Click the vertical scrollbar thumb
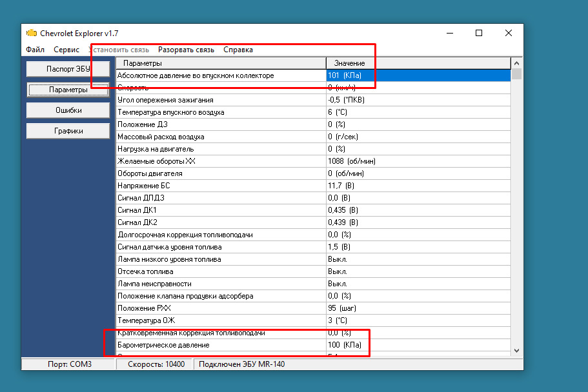 coord(517,74)
